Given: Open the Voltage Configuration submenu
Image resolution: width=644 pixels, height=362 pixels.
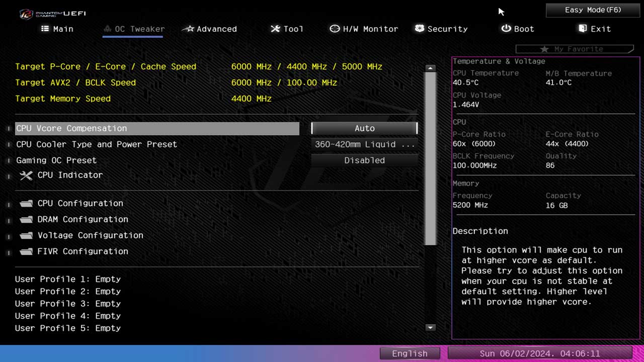Looking at the screenshot, I should click(90, 235).
